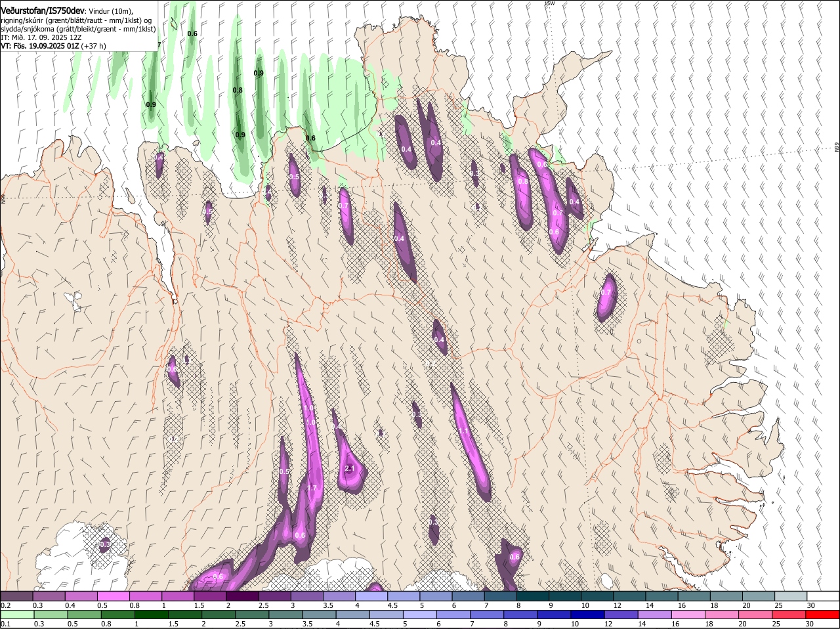Select the 'IT: Mið. 17. 09. 2025 12Z' line
The image size is (840, 629).
point(41,37)
